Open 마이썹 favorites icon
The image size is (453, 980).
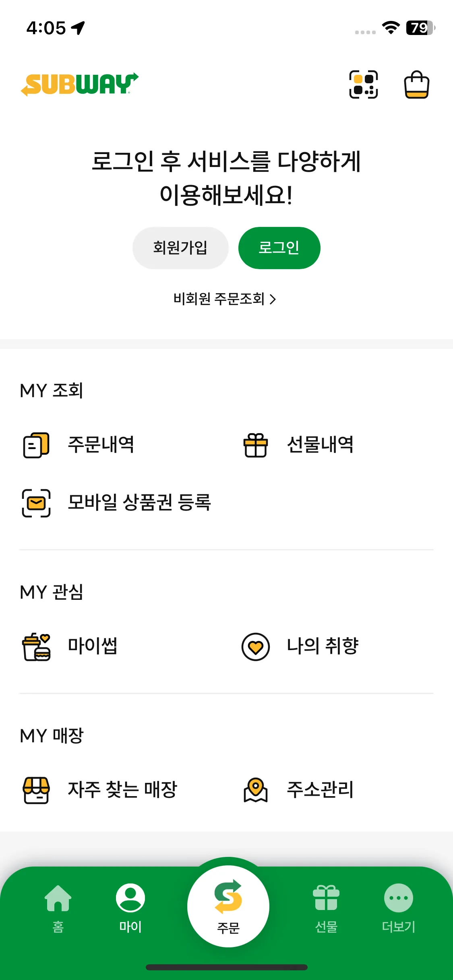coord(36,646)
